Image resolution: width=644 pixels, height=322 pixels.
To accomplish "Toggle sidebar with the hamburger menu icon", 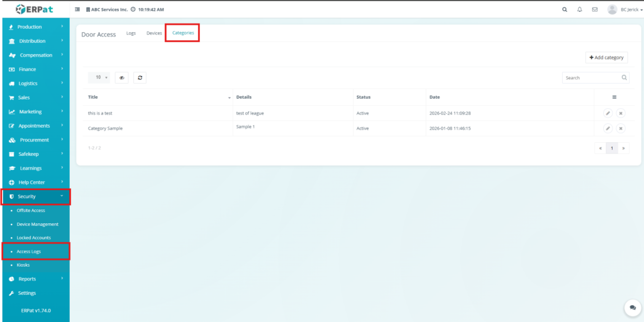I will (77, 10).
